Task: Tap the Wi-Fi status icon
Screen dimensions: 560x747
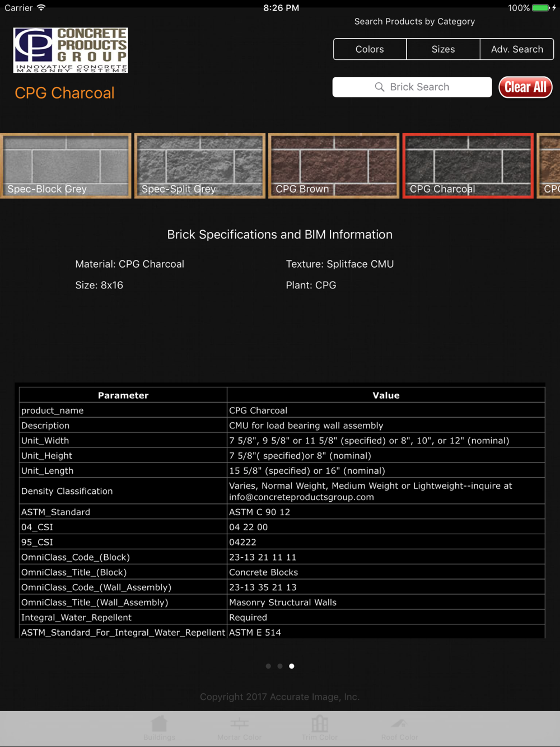Action: tap(41, 8)
